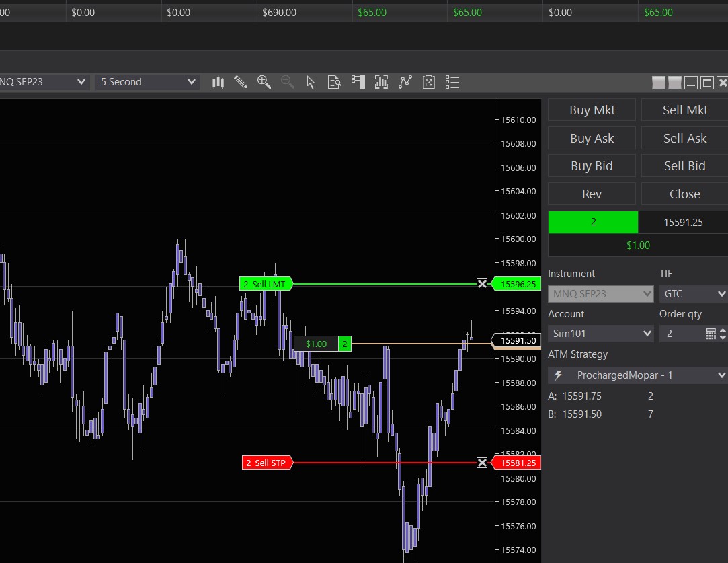Open the chart Properties list icon
The width and height of the screenshot is (728, 563).
coord(452,82)
